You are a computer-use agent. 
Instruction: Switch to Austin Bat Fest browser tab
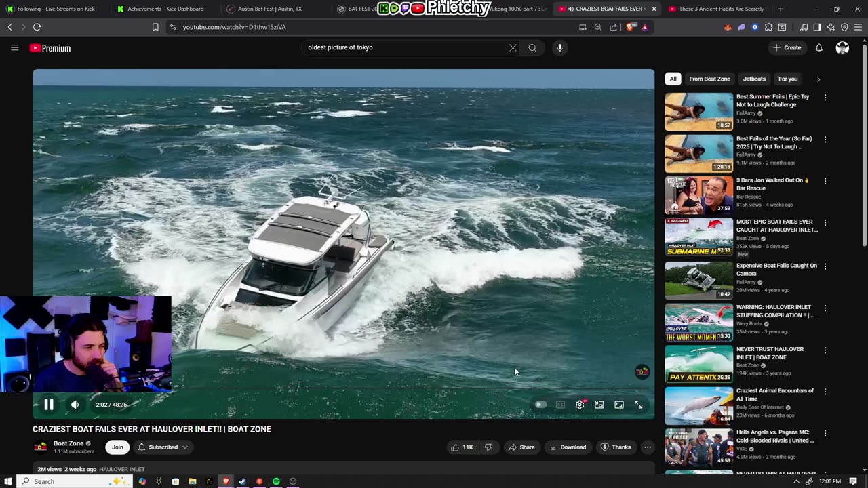275,9
